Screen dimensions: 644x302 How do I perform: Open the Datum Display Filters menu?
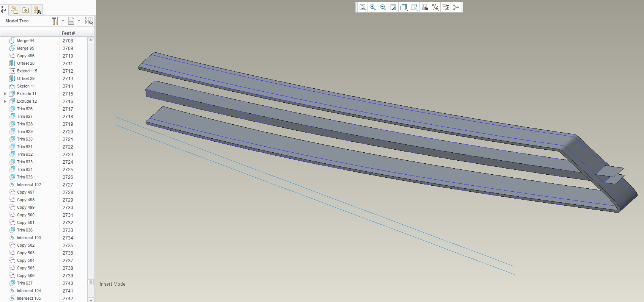click(x=435, y=7)
